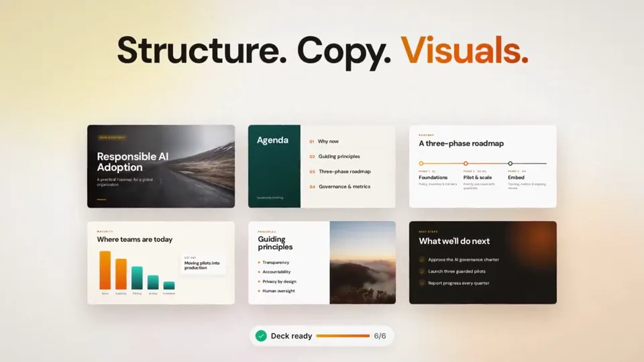Select agenda item 04 Governance & metrics
Image resolution: width=644 pixels, height=362 pixels.
click(x=340, y=186)
